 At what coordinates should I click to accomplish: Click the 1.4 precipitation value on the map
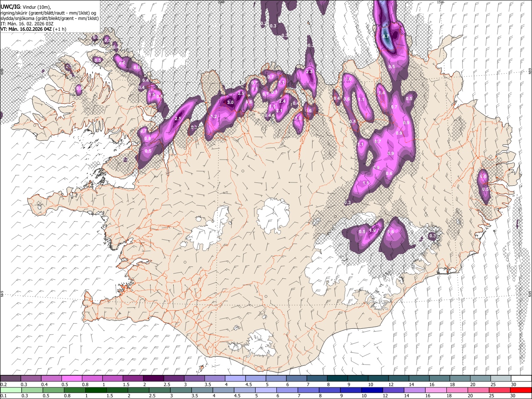click(x=382, y=93)
